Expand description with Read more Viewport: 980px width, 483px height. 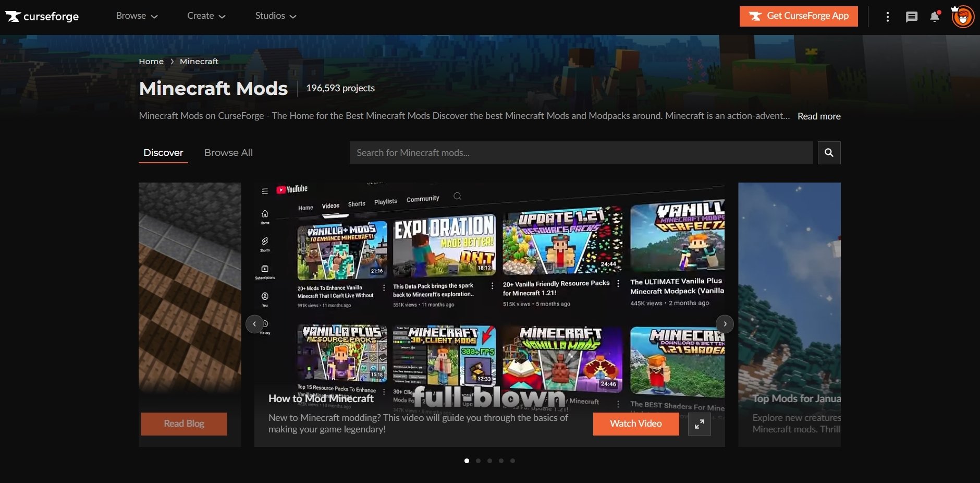(818, 116)
